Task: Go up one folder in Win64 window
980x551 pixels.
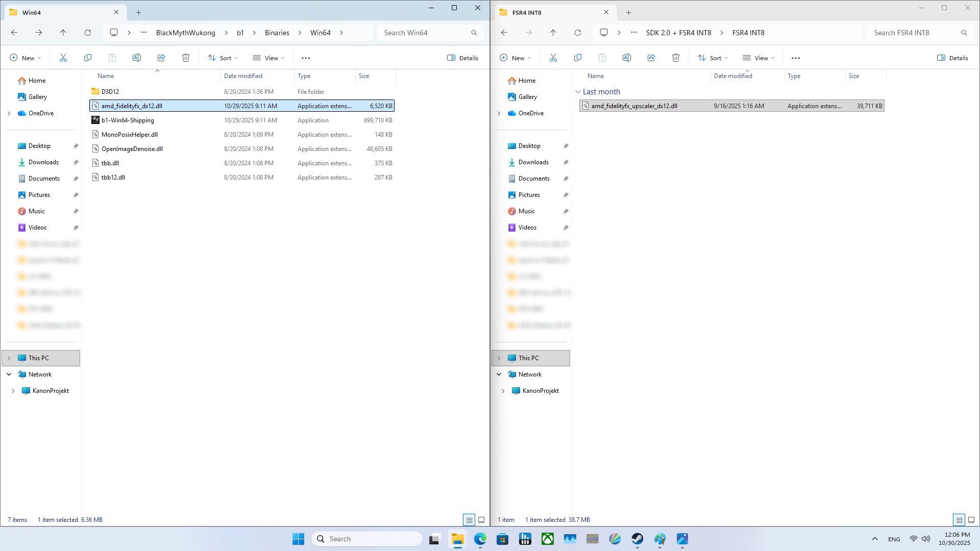Action: coord(63,33)
